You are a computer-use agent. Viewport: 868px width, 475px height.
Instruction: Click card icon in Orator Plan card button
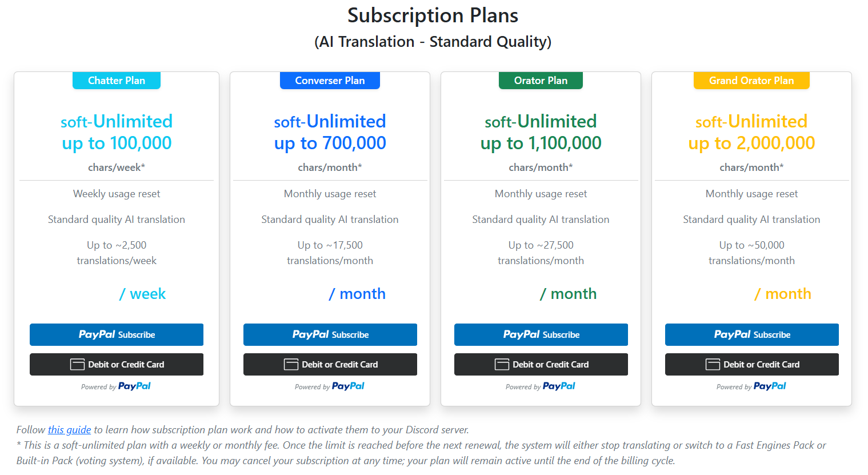click(502, 365)
